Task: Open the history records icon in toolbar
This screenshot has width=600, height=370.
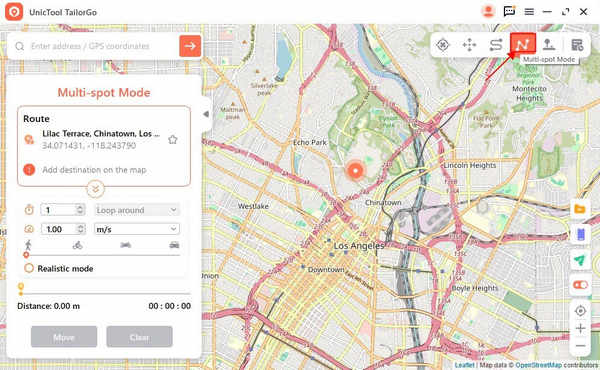Action: [x=577, y=45]
